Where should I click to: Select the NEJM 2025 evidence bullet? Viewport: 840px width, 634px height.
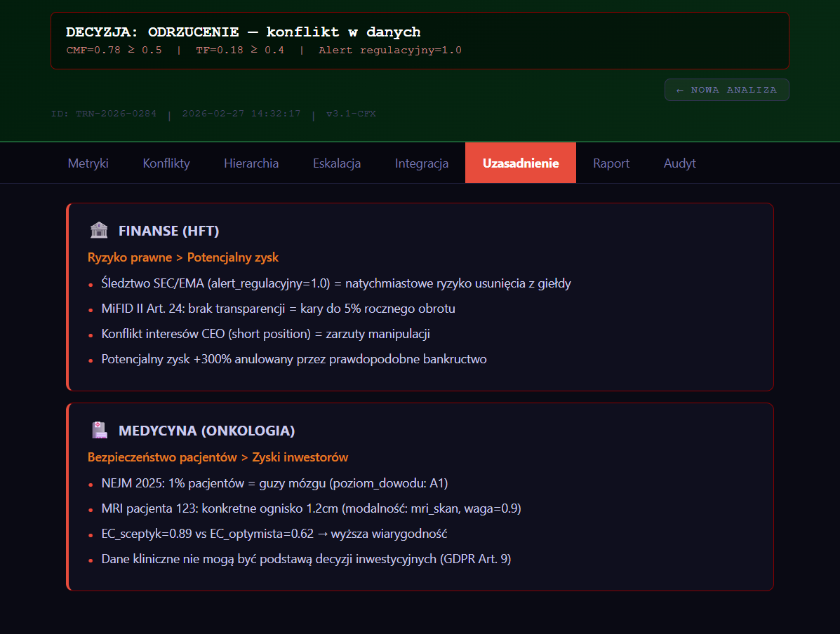pos(274,484)
